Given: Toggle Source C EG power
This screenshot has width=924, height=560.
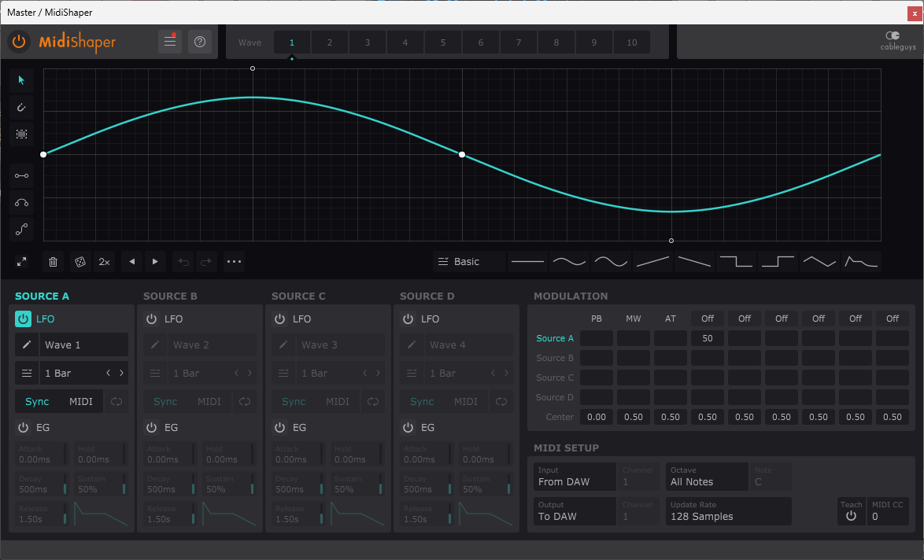Looking at the screenshot, I should click(280, 428).
